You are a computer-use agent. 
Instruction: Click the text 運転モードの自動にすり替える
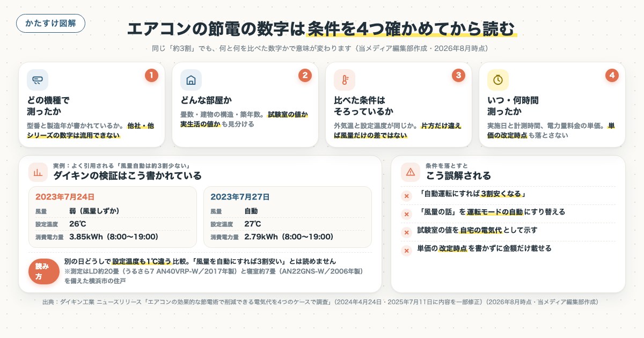pos(516,212)
